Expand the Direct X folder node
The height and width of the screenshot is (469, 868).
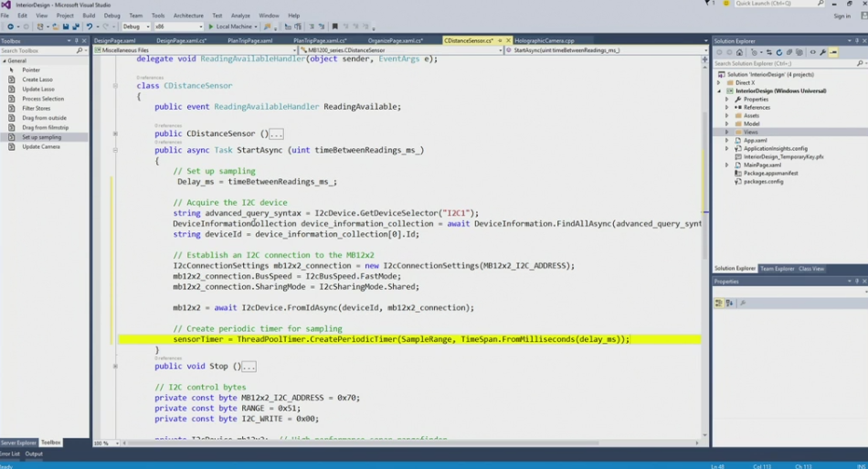[x=719, y=82]
